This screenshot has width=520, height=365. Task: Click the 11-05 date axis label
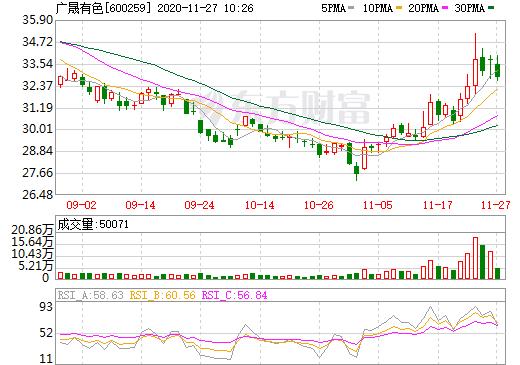pos(378,205)
